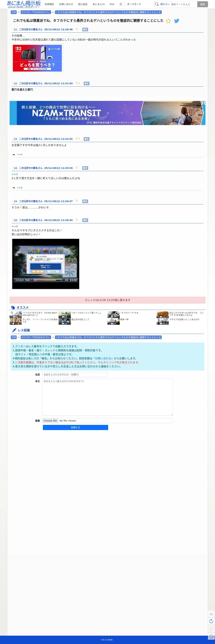Click the search magnifier icon
Screen dimensions: 215x644
tap(157, 4)
